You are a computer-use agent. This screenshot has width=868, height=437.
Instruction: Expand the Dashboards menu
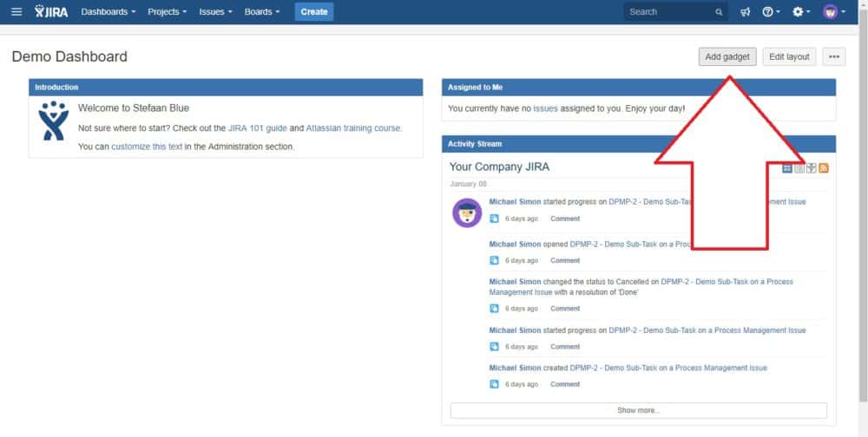108,11
